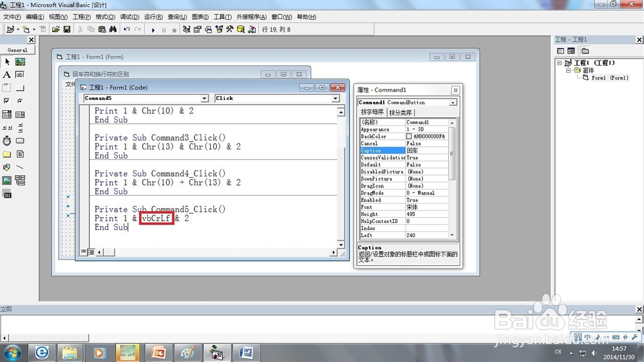Open the Click procedure dropdown
This screenshot has height=362, width=644.
[336, 98]
